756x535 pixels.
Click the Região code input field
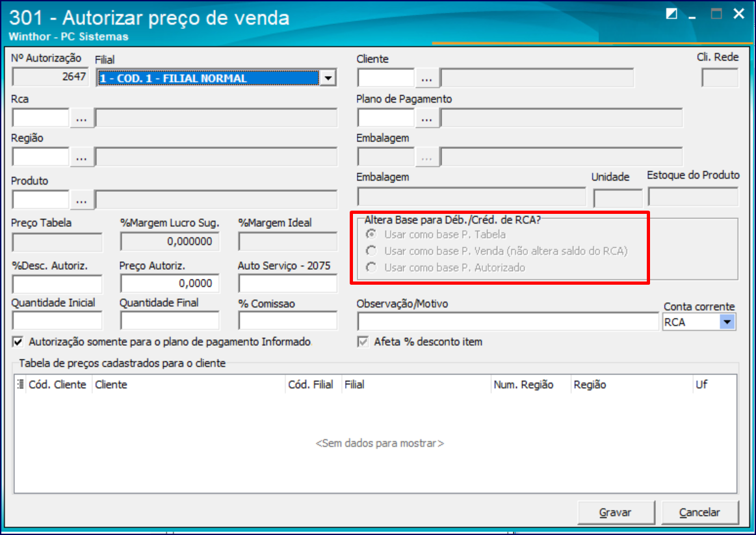pos(40,157)
